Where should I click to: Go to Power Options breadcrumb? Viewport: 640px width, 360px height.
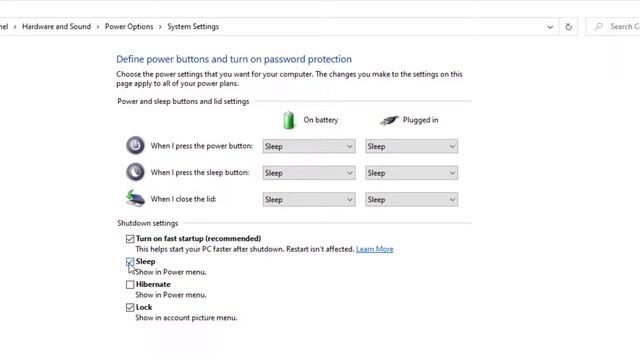pos(129,27)
